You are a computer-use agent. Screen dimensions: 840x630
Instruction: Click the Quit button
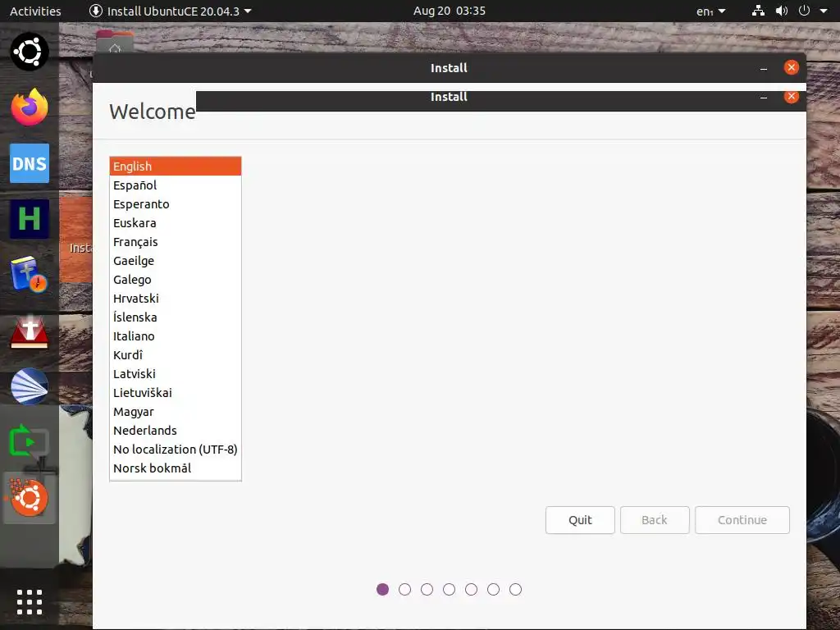(x=580, y=520)
